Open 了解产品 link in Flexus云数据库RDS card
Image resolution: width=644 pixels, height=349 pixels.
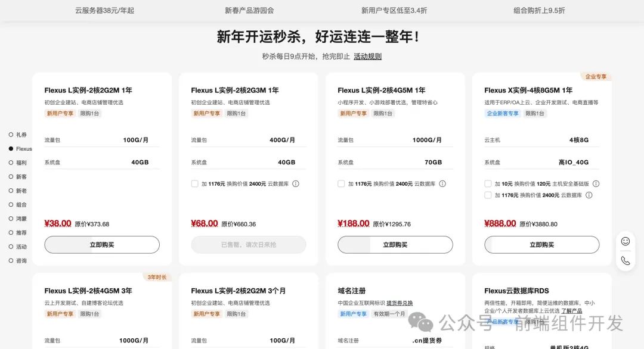coord(572,311)
